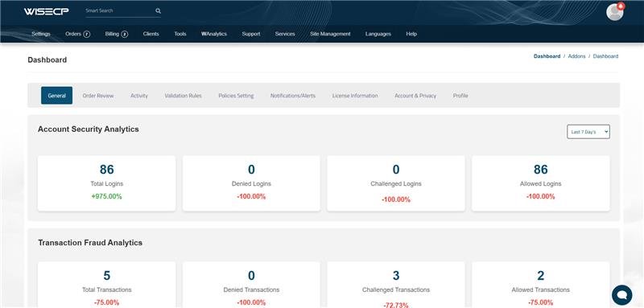644x308 pixels.
Task: Click the Billing count badge
Action: point(125,34)
